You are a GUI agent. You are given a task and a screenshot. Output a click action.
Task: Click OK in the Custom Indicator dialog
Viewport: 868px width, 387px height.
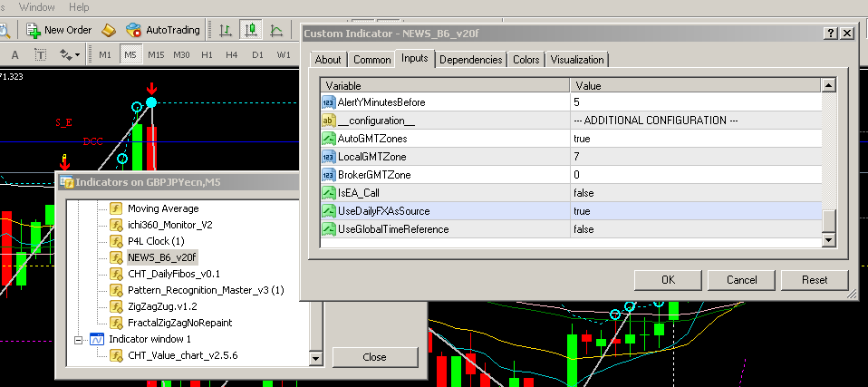pos(668,280)
